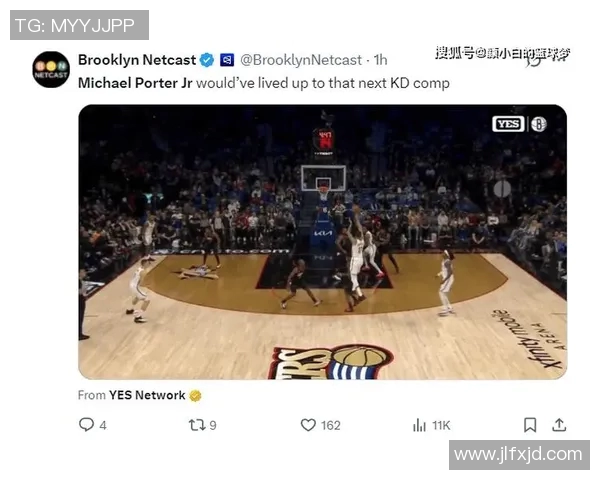
Task: Open Brooklyn Netcast profile avatar
Action: (x=51, y=70)
